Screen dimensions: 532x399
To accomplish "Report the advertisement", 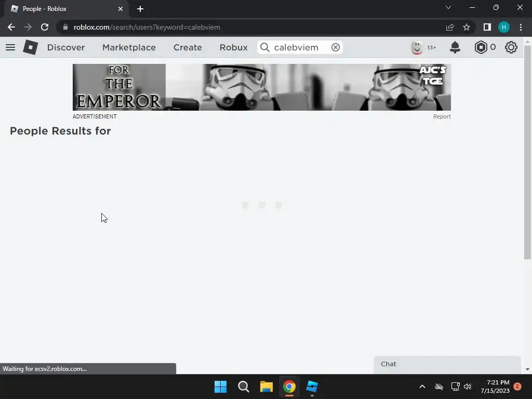I will coord(442,116).
